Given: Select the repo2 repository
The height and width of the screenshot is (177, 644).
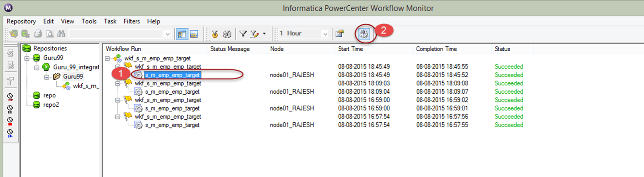Looking at the screenshot, I should [51, 105].
